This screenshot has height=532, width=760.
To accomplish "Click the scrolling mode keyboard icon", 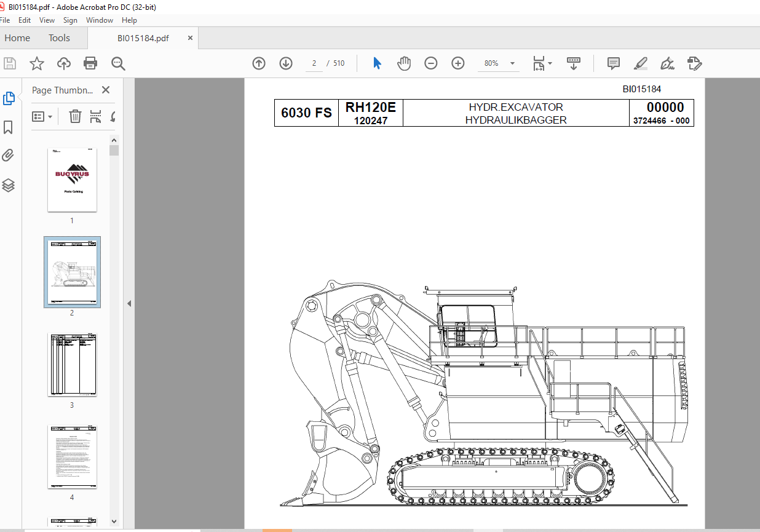I will (573, 63).
